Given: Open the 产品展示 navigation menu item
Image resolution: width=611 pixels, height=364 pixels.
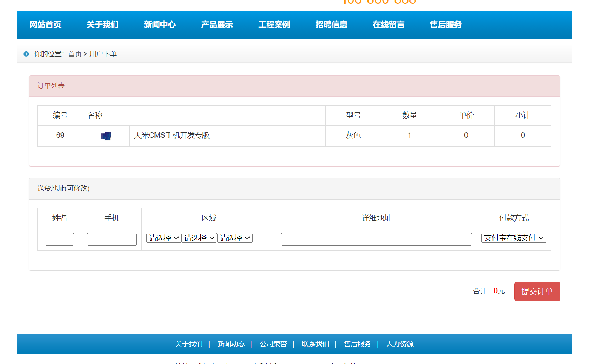Looking at the screenshot, I should 217,25.
